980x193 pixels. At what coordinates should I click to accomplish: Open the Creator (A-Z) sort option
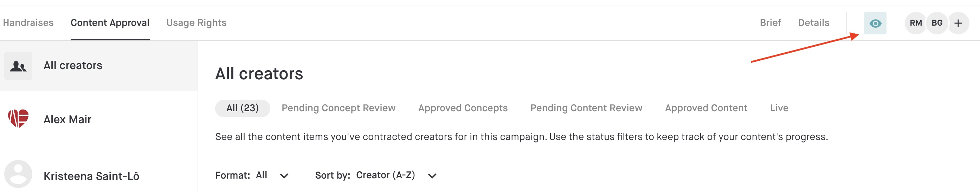coord(385,175)
